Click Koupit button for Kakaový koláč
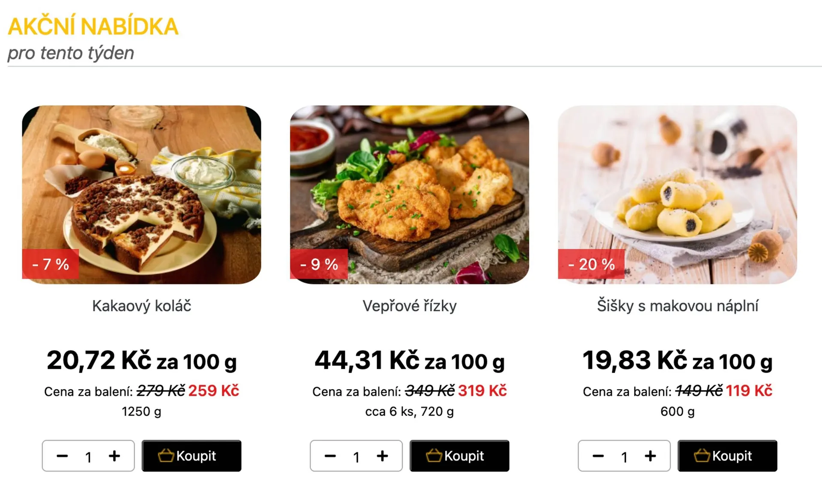Image resolution: width=822 pixels, height=504 pixels. [x=191, y=456]
